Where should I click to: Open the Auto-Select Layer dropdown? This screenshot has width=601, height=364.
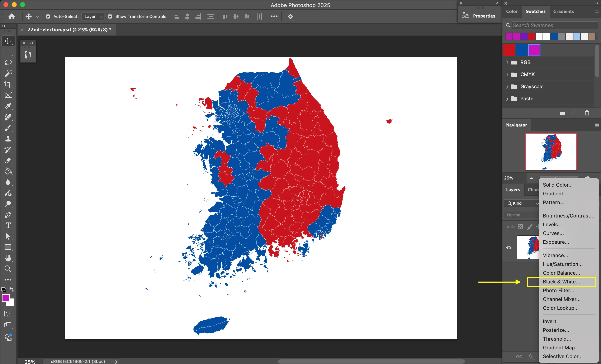pyautogui.click(x=93, y=16)
